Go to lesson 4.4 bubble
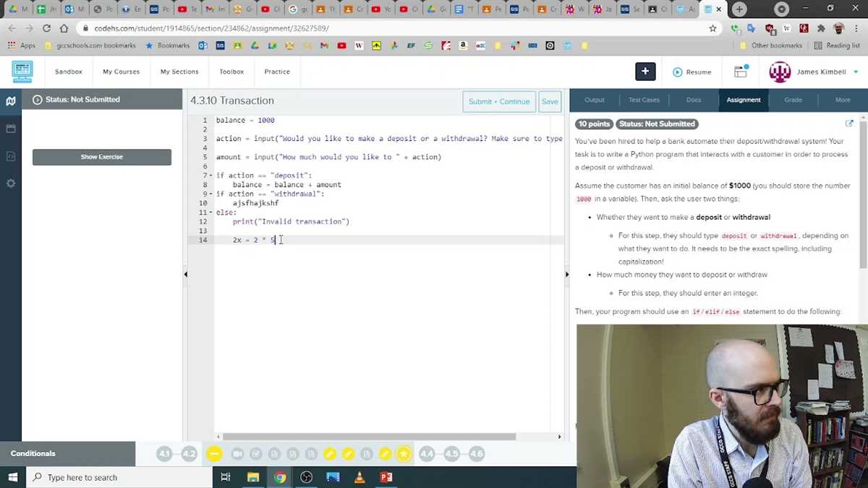 427,454
